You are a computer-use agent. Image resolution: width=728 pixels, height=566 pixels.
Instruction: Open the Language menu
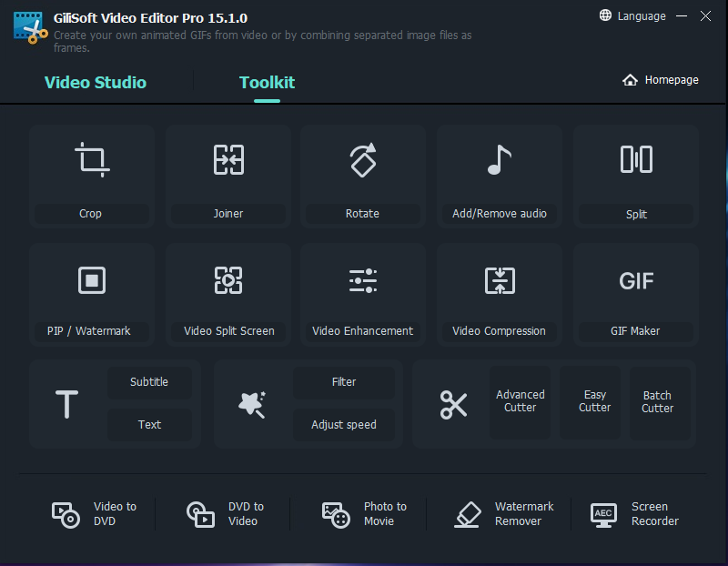[x=642, y=16]
